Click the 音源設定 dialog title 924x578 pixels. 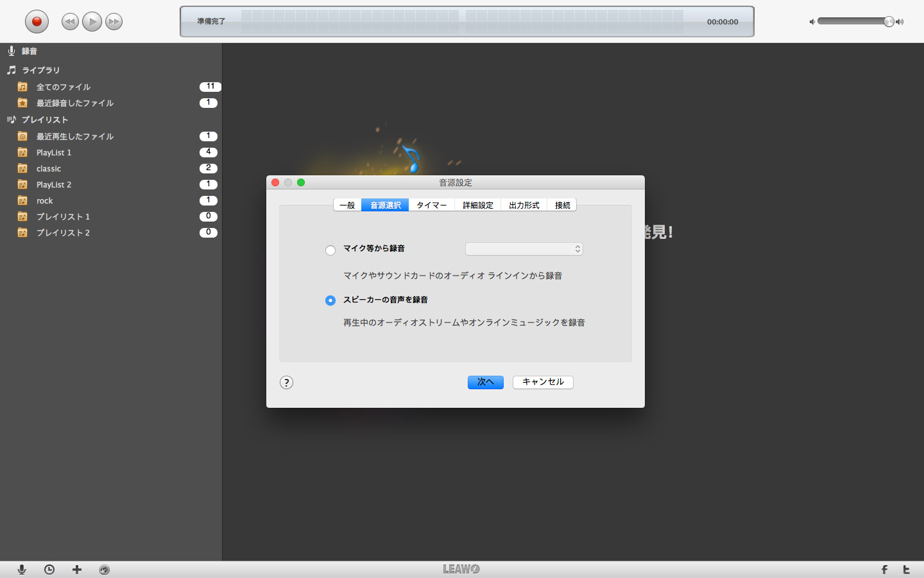(x=456, y=183)
